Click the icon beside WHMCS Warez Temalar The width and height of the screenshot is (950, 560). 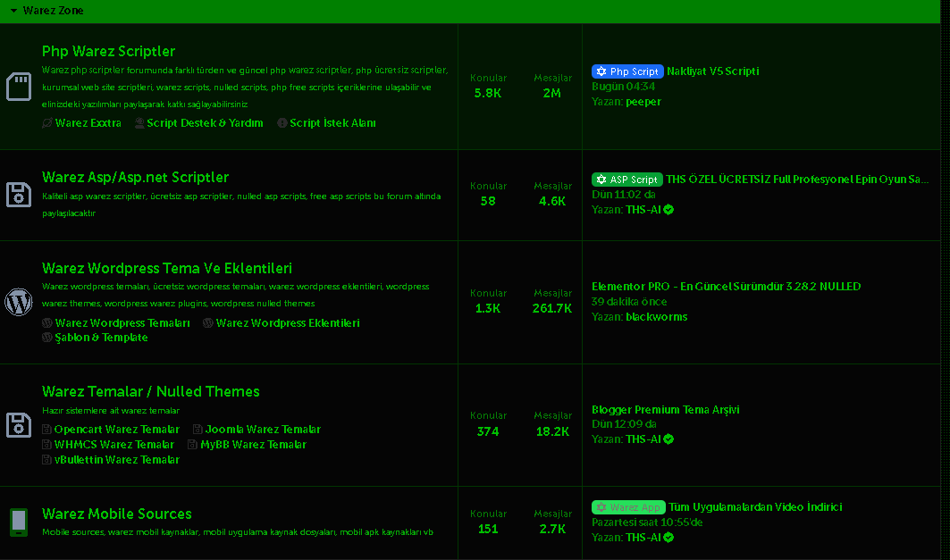46,445
